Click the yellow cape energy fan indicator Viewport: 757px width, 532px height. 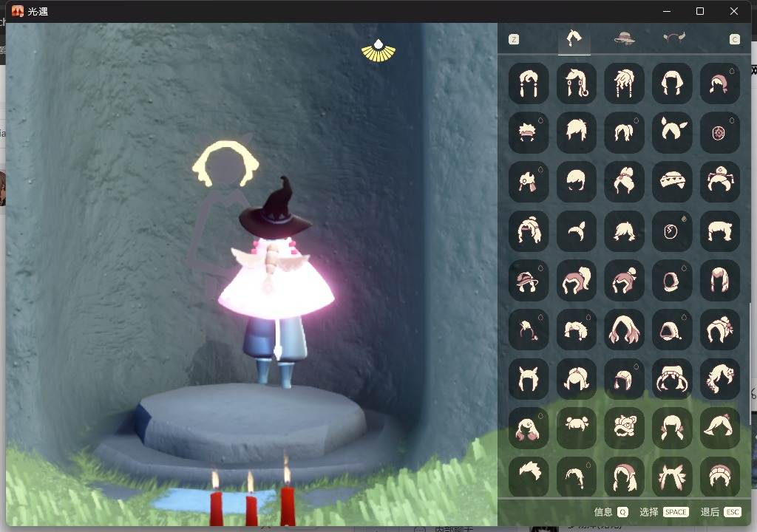[x=378, y=51]
